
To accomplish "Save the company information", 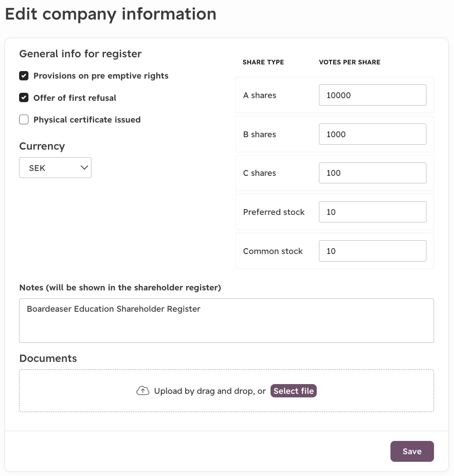I will point(412,451).
